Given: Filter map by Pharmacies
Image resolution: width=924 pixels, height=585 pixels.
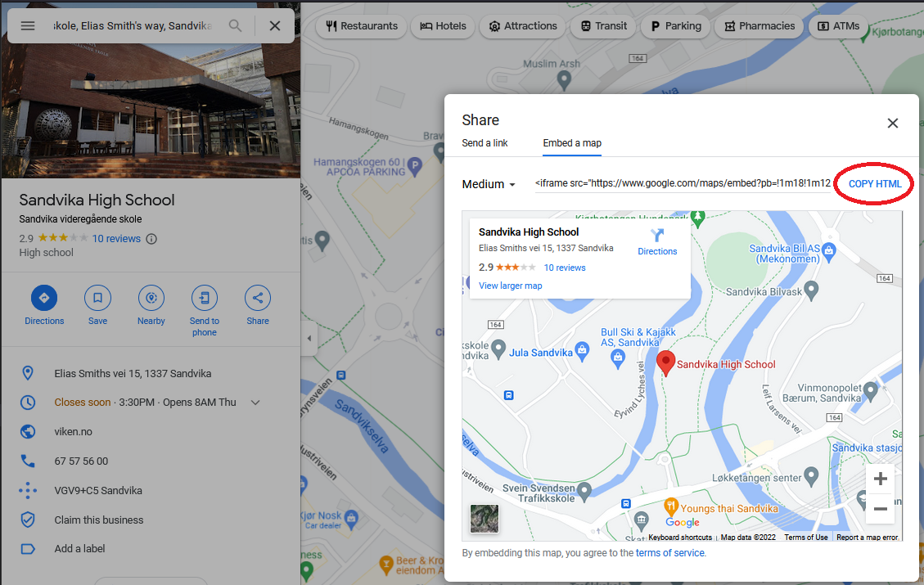Looking at the screenshot, I should point(759,26).
